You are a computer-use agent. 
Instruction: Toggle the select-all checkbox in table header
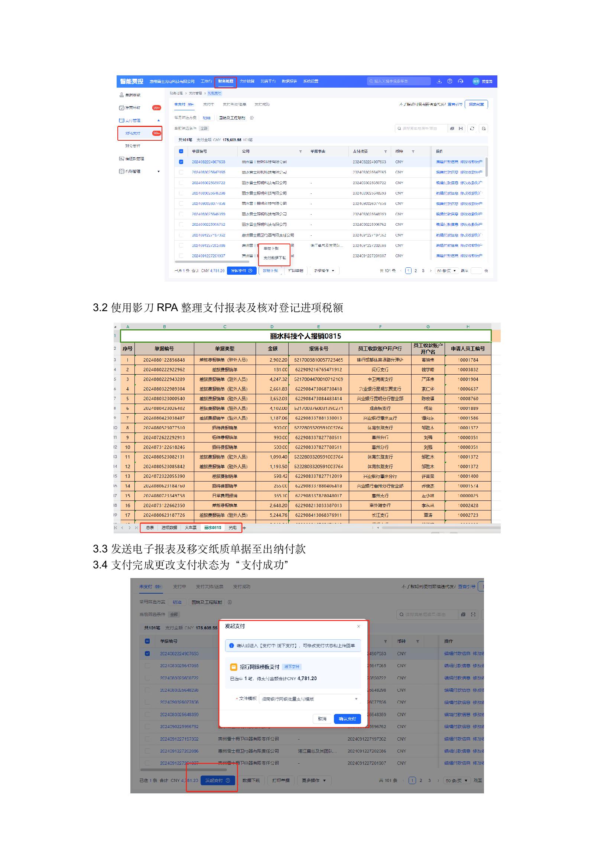(181, 151)
